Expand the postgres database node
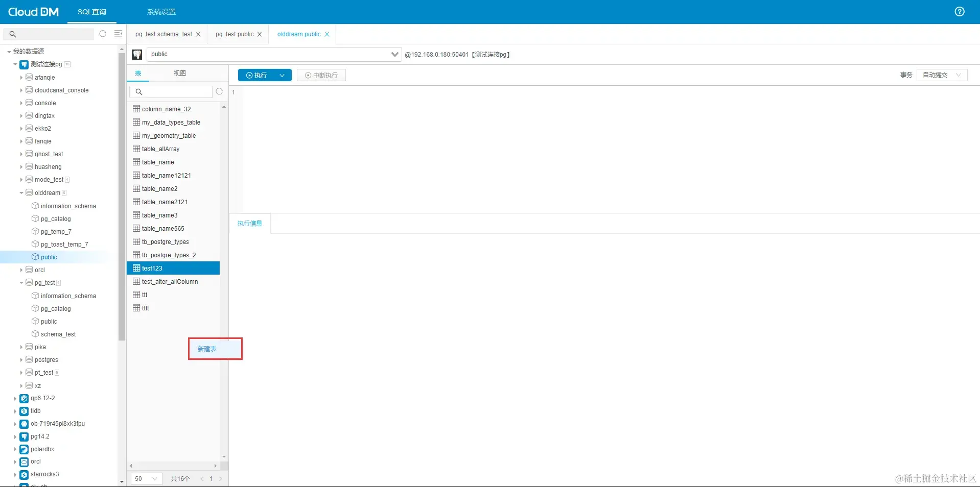 click(x=21, y=359)
